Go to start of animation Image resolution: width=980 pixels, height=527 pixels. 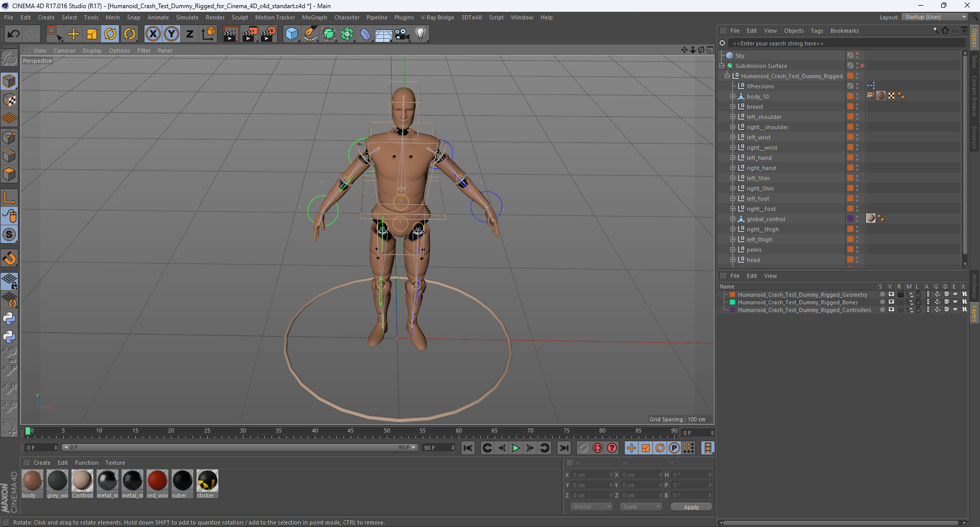pos(468,448)
